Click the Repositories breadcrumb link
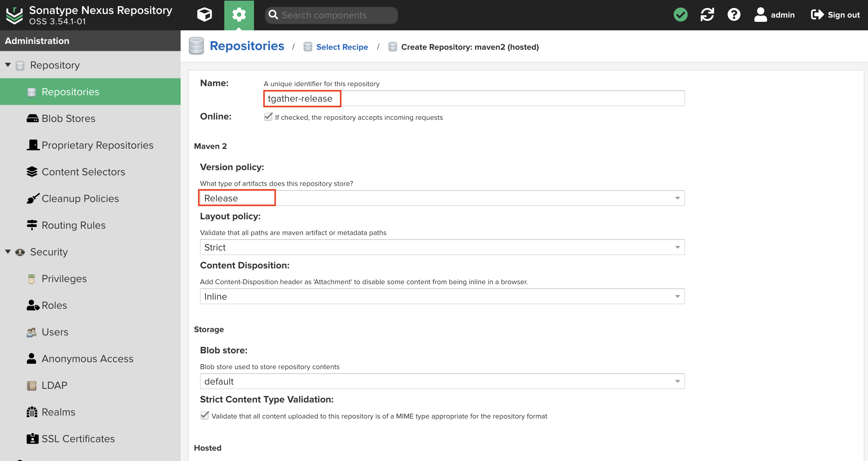Image resolution: width=868 pixels, height=461 pixels. [x=247, y=46]
